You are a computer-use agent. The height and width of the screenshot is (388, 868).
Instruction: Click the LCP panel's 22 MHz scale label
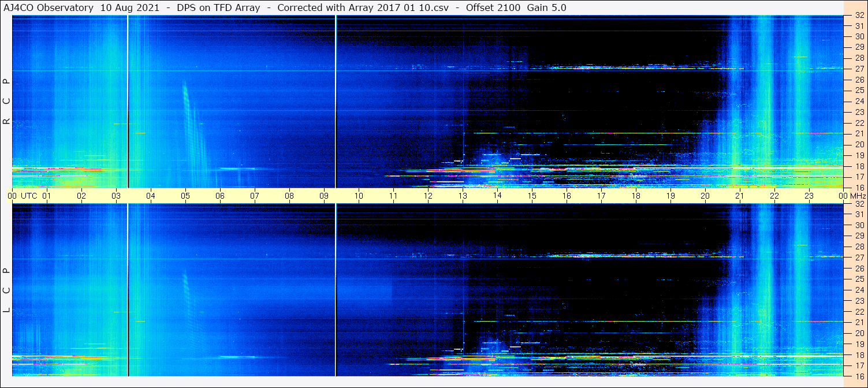click(859, 312)
